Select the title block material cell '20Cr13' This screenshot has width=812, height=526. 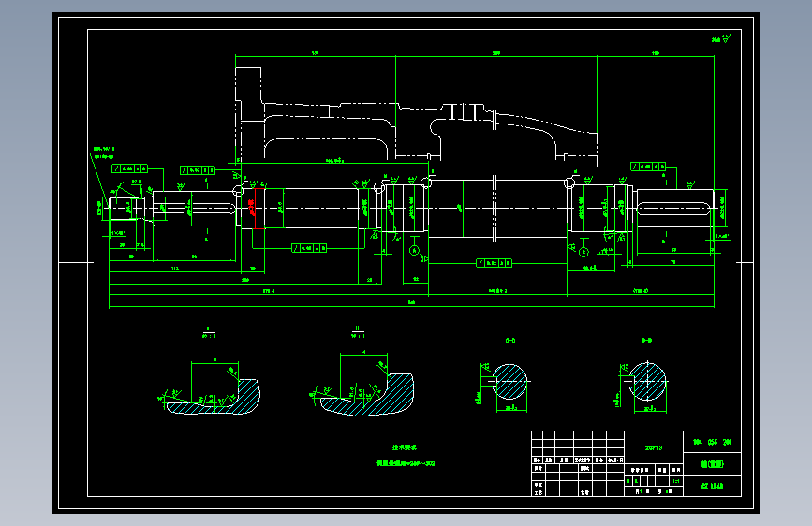coord(654,447)
